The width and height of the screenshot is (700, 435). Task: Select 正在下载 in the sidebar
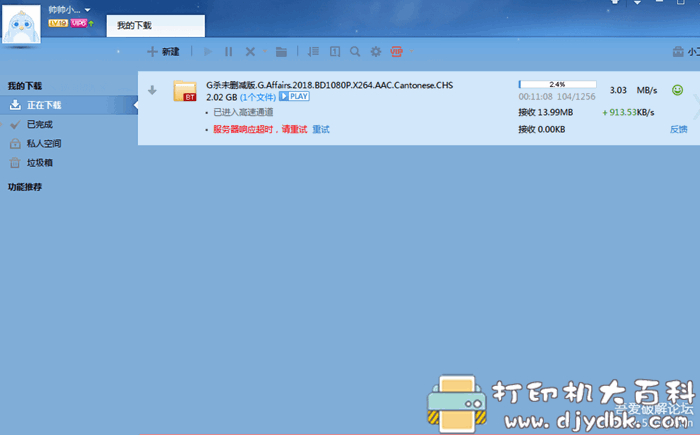[69, 105]
